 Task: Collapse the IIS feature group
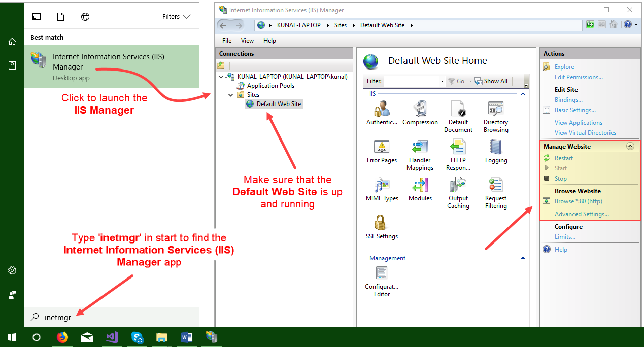tap(523, 94)
